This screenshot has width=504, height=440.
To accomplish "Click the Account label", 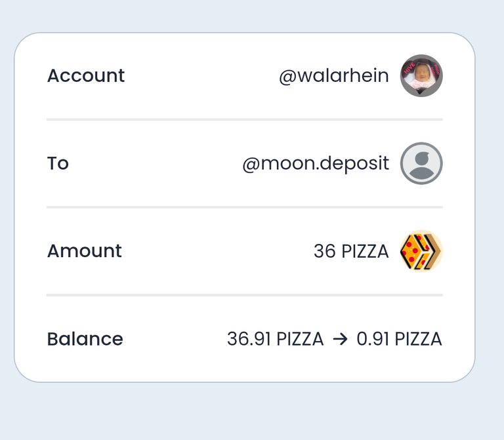I will (x=86, y=76).
